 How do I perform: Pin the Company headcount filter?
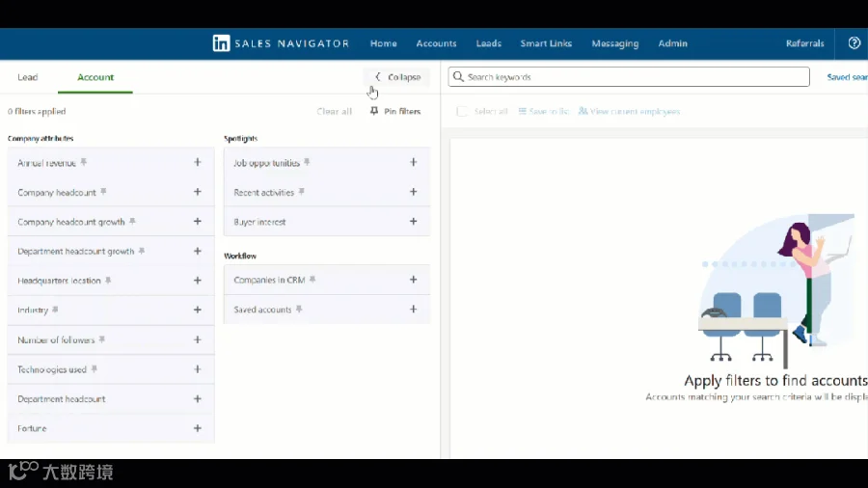click(103, 192)
